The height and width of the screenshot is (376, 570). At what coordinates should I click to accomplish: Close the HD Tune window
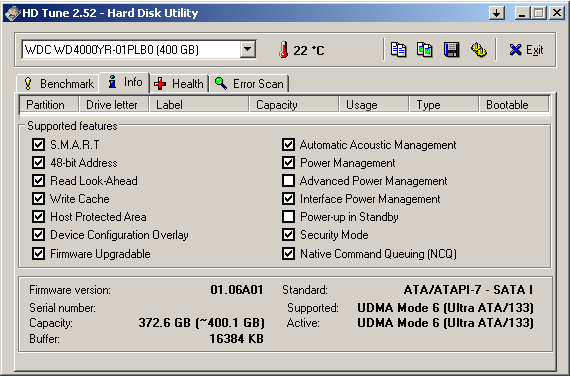coord(557,13)
